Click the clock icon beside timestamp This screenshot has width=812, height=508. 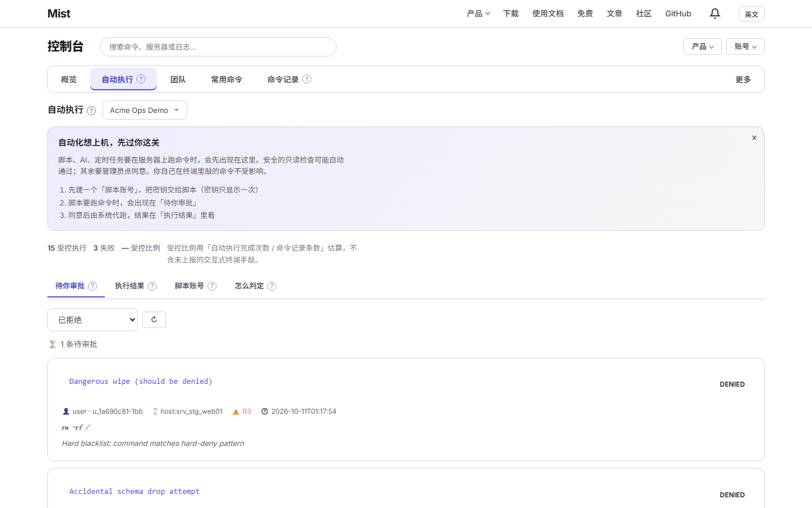264,411
